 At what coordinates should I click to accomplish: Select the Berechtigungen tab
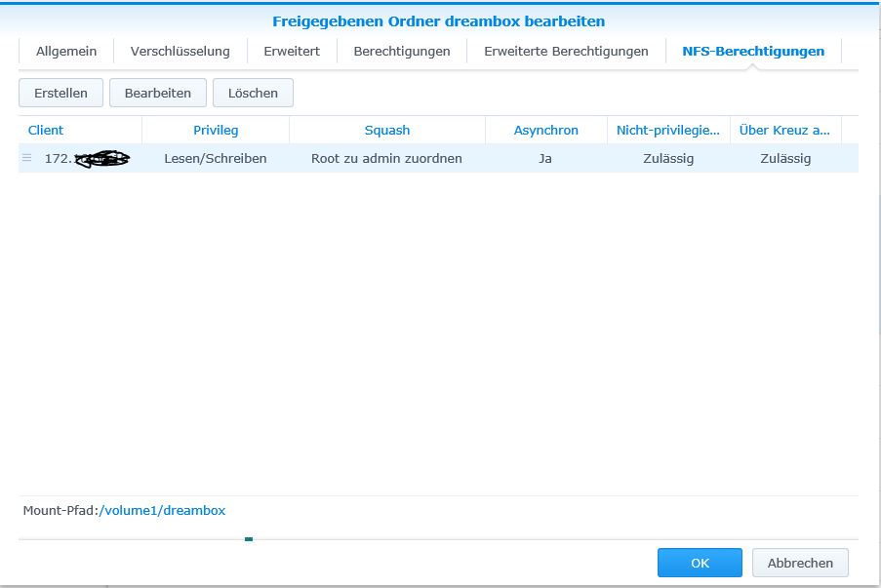pos(402,51)
